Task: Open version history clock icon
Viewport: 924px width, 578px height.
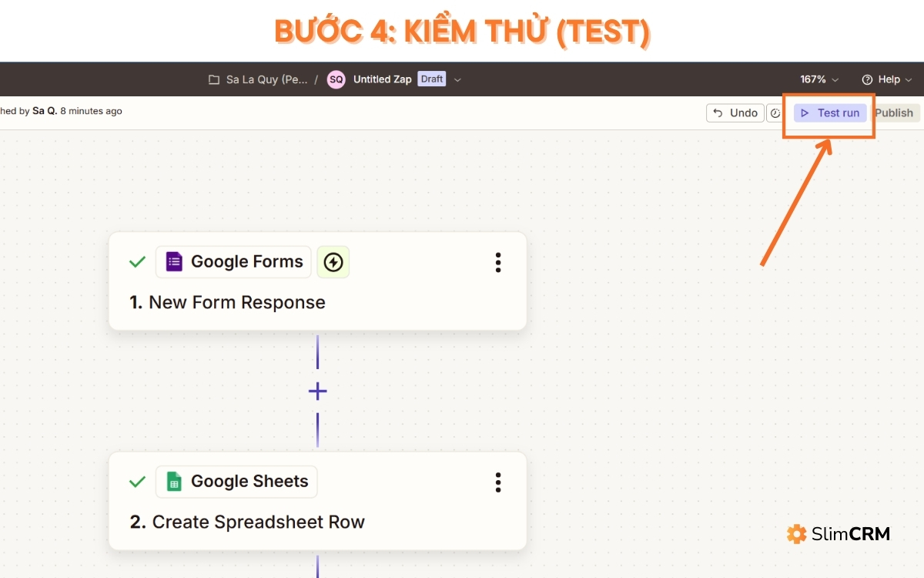Action: (775, 113)
